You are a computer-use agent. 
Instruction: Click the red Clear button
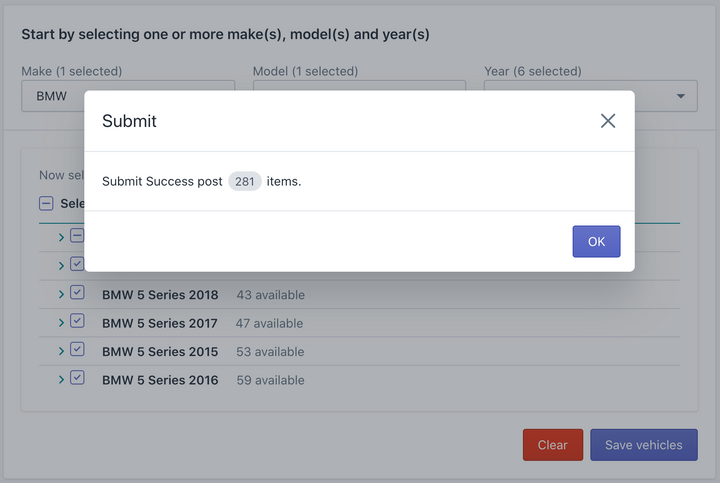click(x=553, y=445)
